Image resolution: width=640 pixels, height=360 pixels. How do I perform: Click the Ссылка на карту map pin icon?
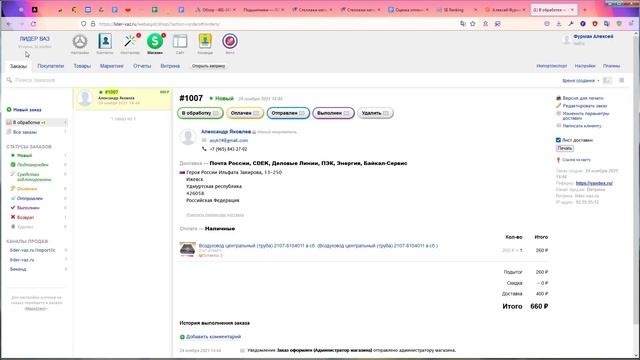click(x=558, y=160)
